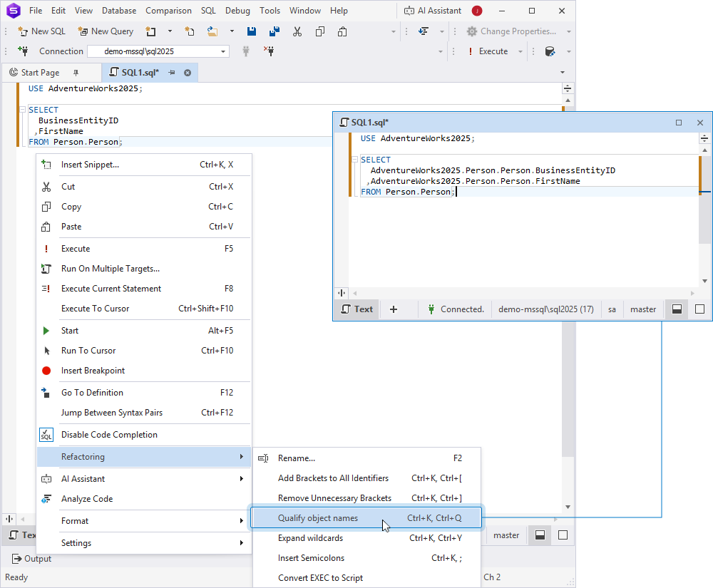Open the File menu
713x588 pixels.
[x=36, y=11]
